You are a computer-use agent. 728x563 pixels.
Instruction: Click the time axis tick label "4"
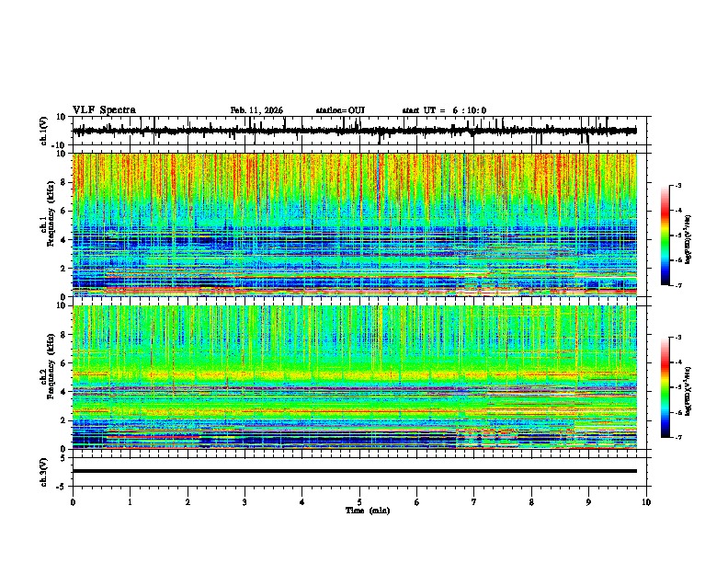tap(302, 502)
